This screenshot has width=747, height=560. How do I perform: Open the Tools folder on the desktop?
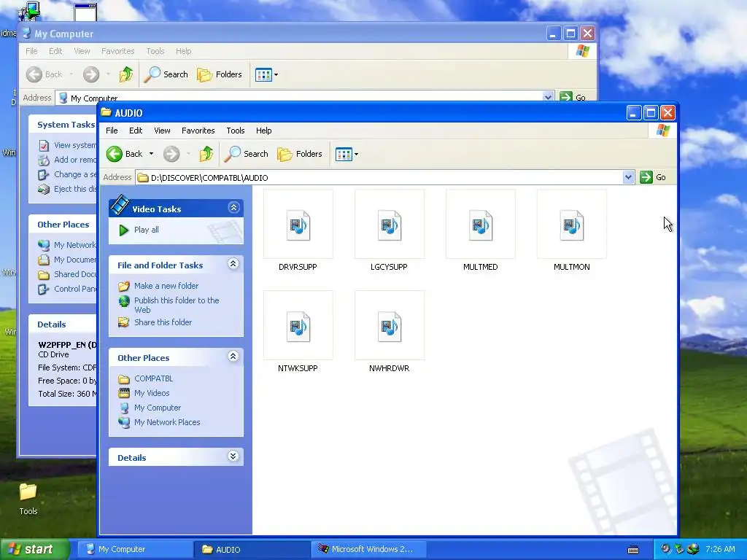pos(28,499)
